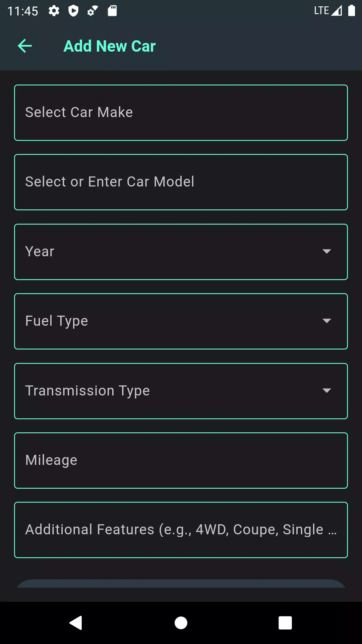The width and height of the screenshot is (362, 644).
Task: Tap the settings gear icon in status bar
Action: (x=54, y=11)
